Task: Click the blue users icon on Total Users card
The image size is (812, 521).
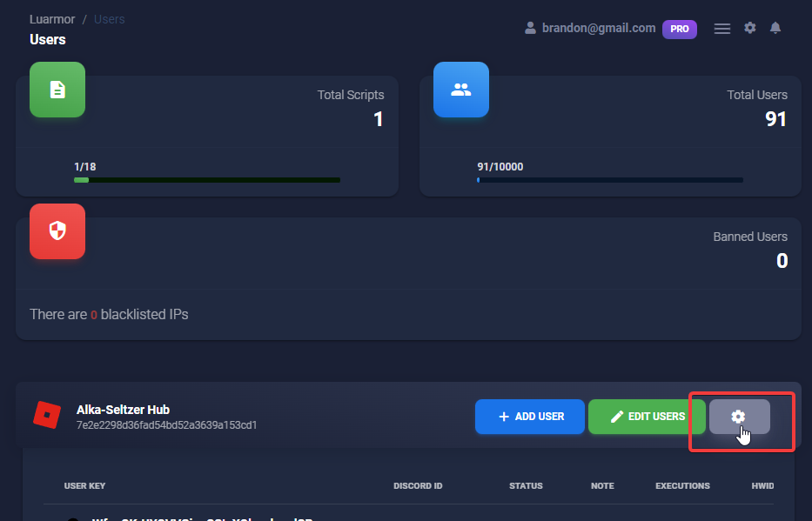Action: (460, 90)
